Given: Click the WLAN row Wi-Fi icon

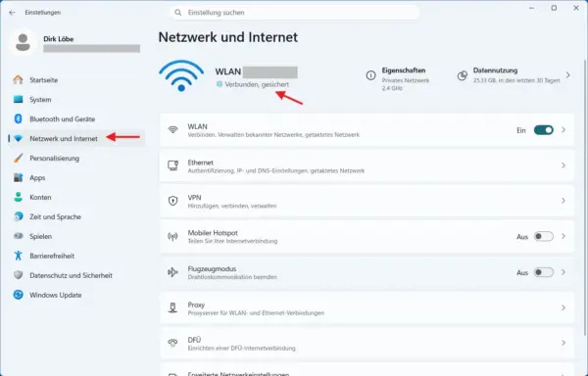Looking at the screenshot, I should click(x=172, y=130).
